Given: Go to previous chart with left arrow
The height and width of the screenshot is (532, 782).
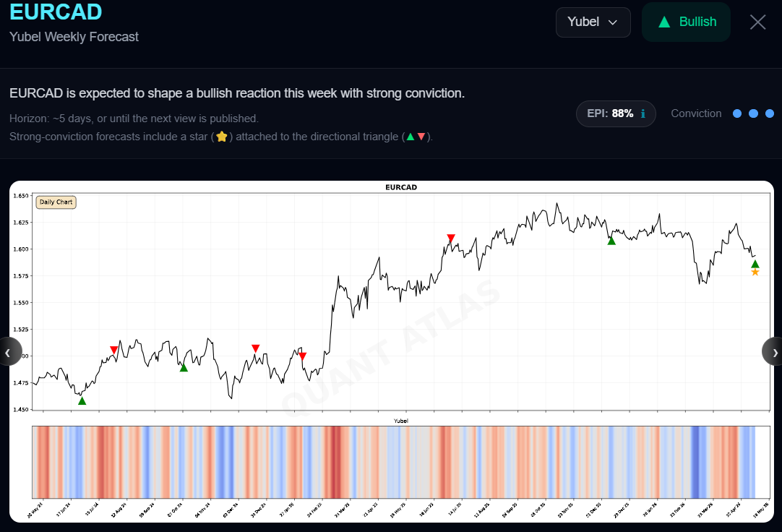Looking at the screenshot, I should tap(9, 352).
